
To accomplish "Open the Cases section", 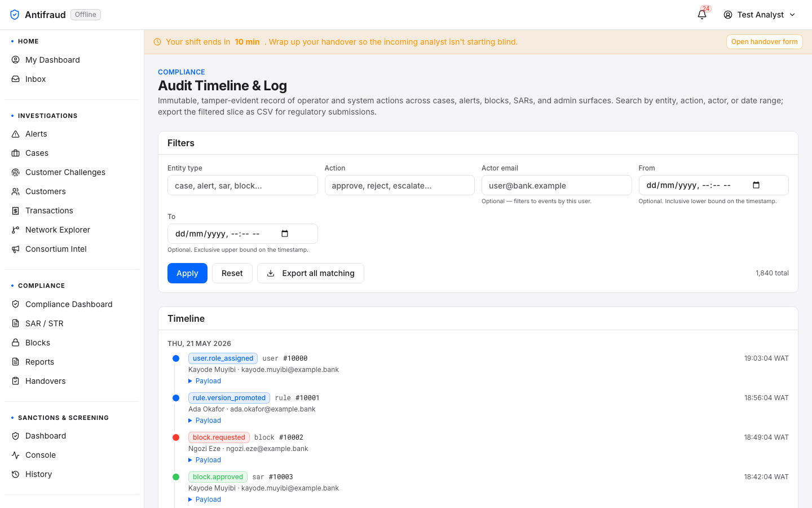I will tap(72, 153).
